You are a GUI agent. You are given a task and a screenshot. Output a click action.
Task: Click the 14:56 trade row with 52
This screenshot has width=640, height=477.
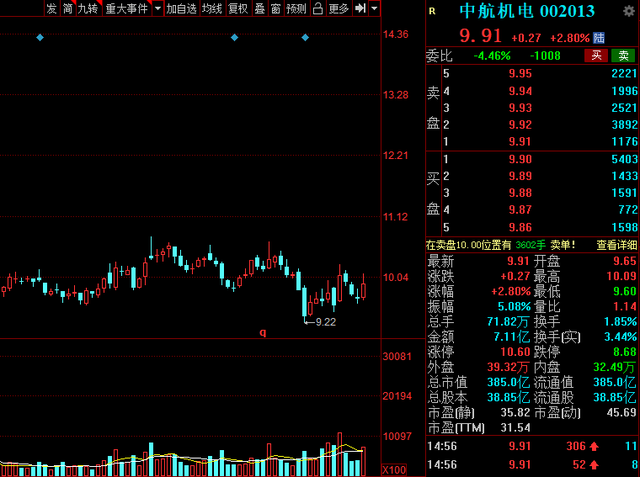pos(532,464)
